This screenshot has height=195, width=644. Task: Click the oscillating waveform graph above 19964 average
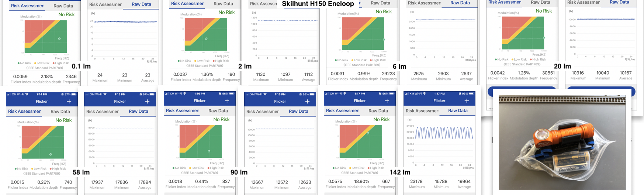444,133
